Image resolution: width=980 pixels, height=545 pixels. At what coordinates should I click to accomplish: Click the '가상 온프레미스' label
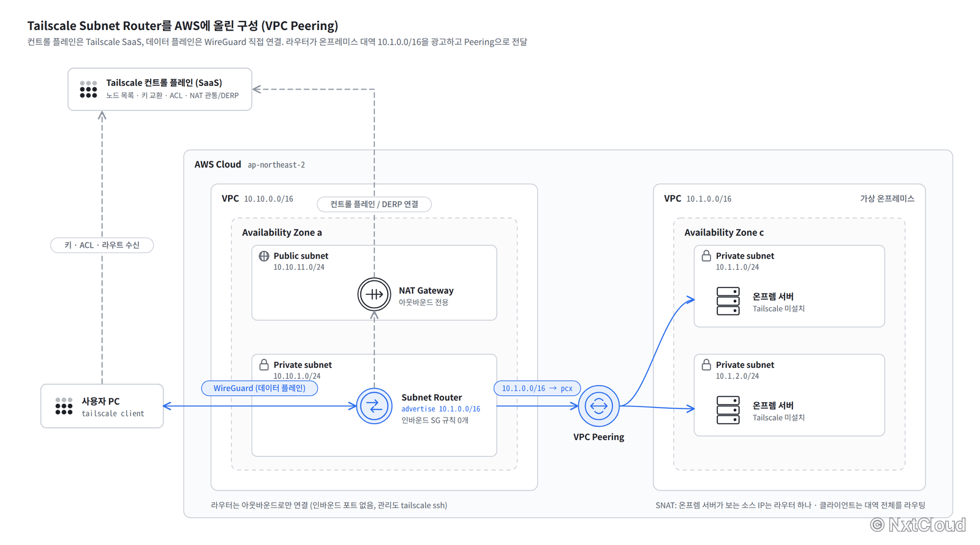click(x=887, y=199)
